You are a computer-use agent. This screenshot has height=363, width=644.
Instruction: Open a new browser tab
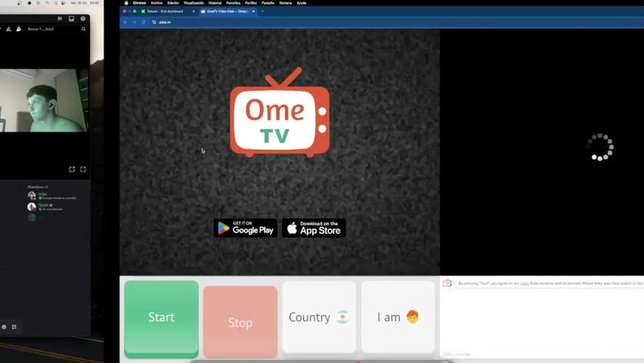click(x=263, y=11)
